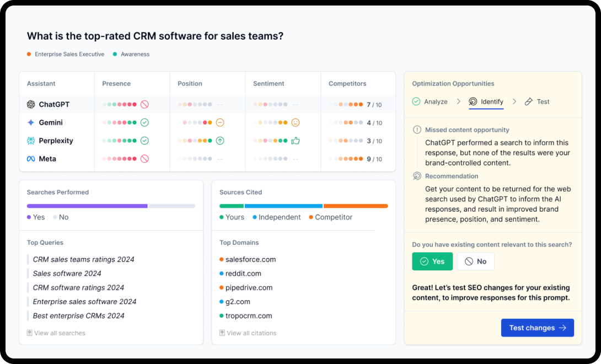Switch to the Identify step
The width and height of the screenshot is (601, 364).
point(486,101)
